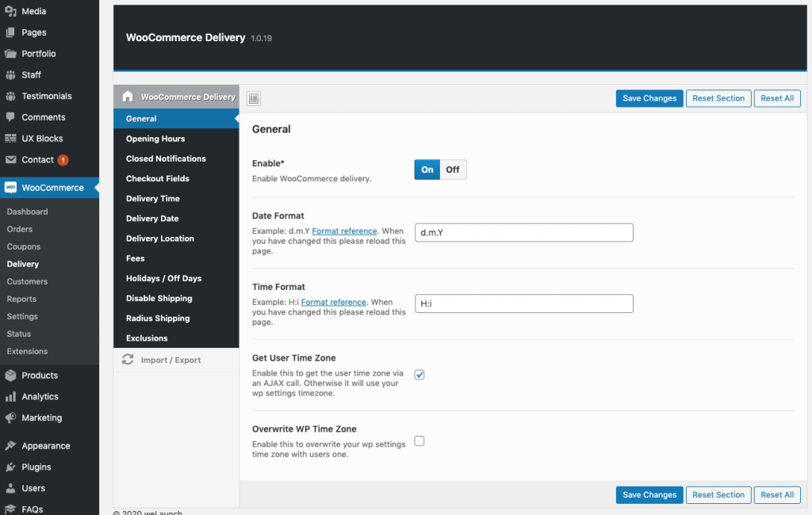Open the Closed Notifications section
Screen dimensions: 812x515
click(176, 158)
